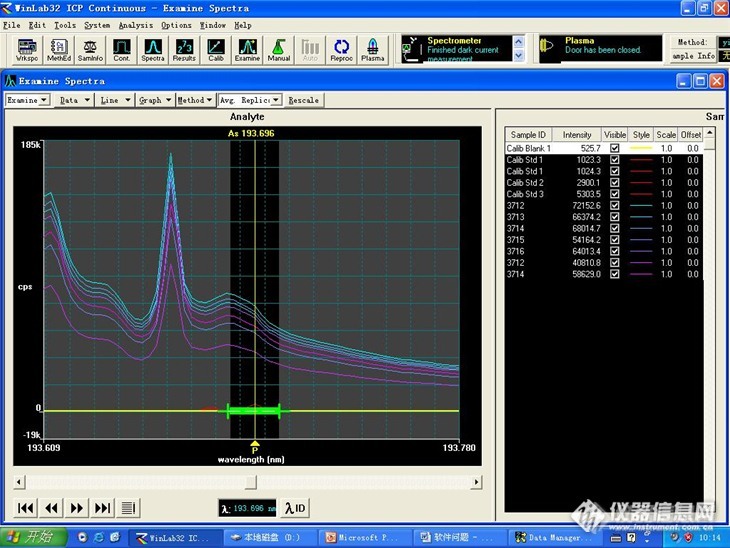The width and height of the screenshot is (730, 548).
Task: Open the Tools menu
Action: tap(65, 25)
